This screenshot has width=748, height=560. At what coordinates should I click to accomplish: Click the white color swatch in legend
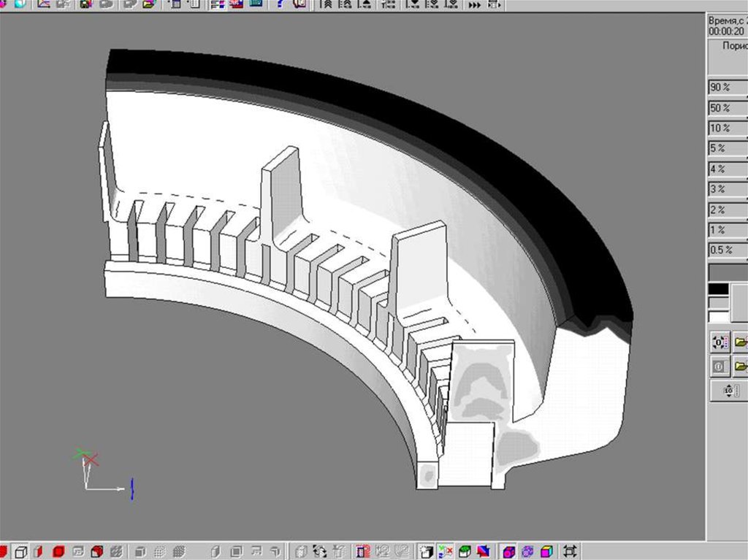pos(719,317)
